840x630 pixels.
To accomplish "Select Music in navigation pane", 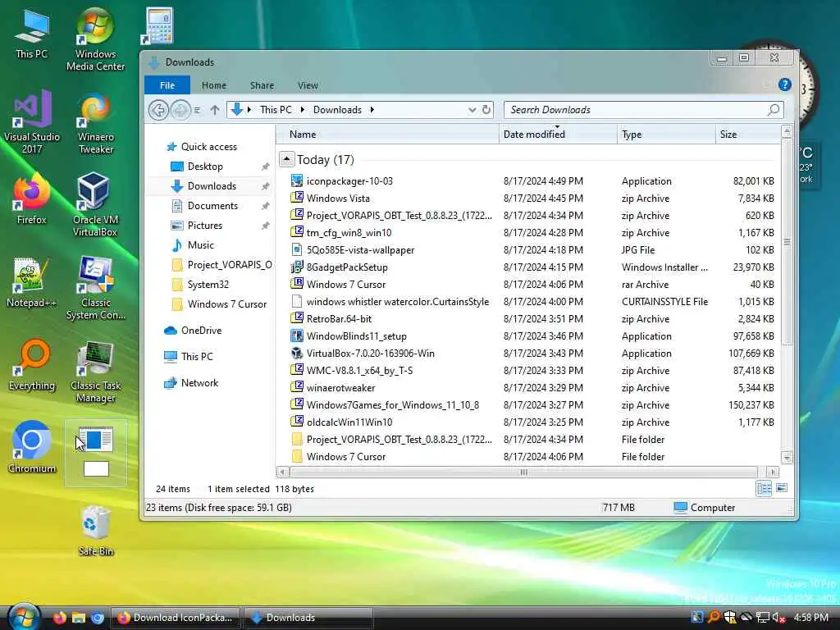I will [x=193, y=245].
